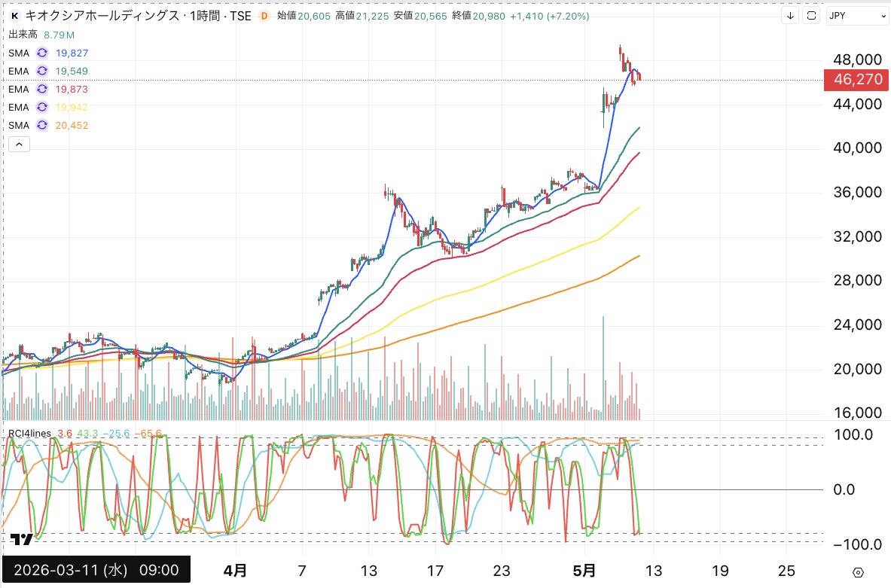Image resolution: width=891 pixels, height=588 pixels.
Task: Click the 19 date on time axis
Action: coord(720,571)
